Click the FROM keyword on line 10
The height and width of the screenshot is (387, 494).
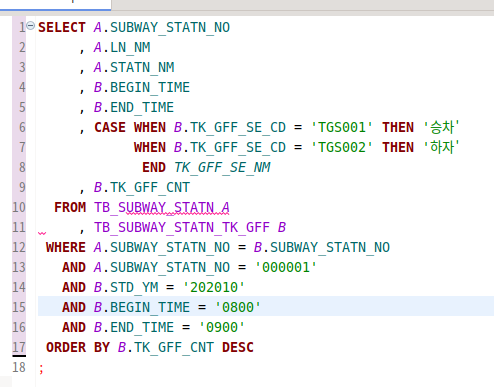(x=70, y=207)
